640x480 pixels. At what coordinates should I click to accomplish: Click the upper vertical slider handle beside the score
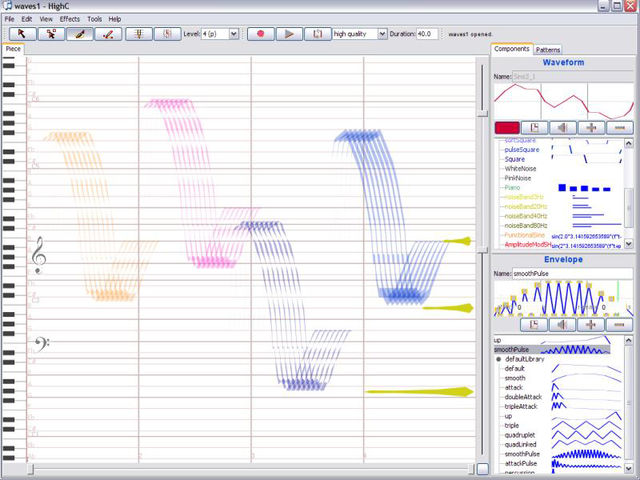click(x=482, y=113)
